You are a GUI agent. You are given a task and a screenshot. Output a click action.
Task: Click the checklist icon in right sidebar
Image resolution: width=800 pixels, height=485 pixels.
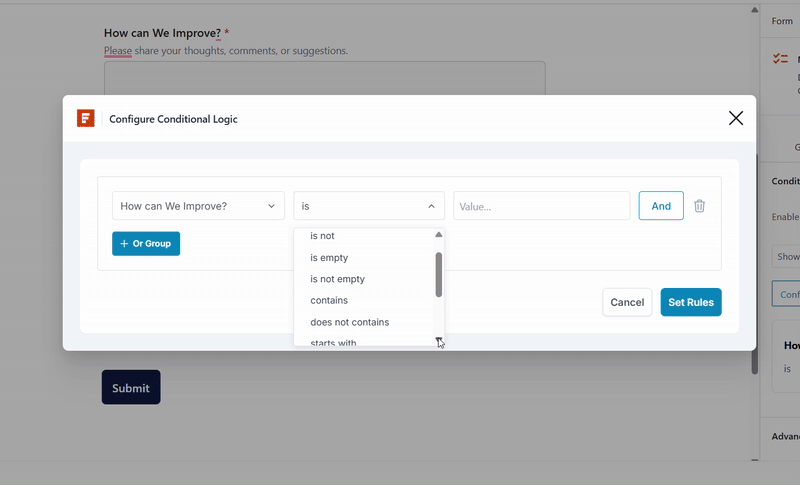pyautogui.click(x=780, y=60)
